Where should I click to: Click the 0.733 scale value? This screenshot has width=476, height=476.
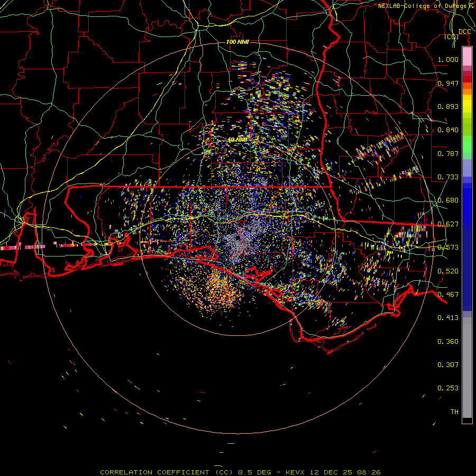pyautogui.click(x=448, y=177)
